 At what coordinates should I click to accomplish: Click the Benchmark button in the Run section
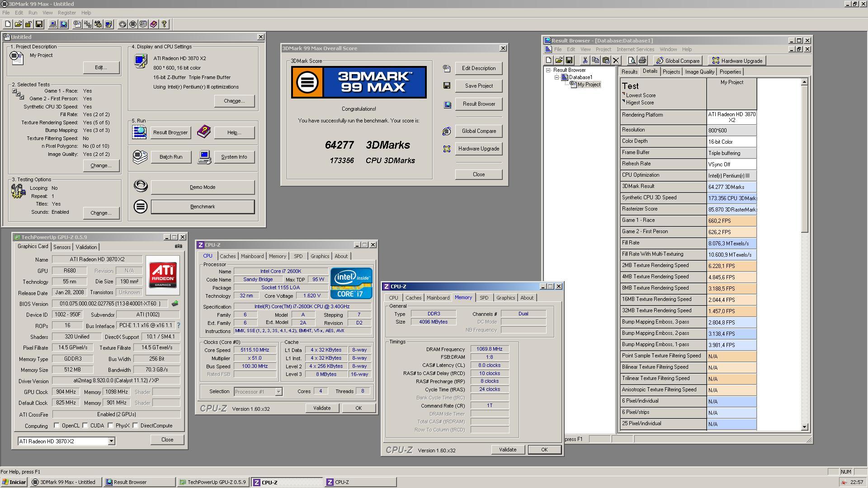203,206
